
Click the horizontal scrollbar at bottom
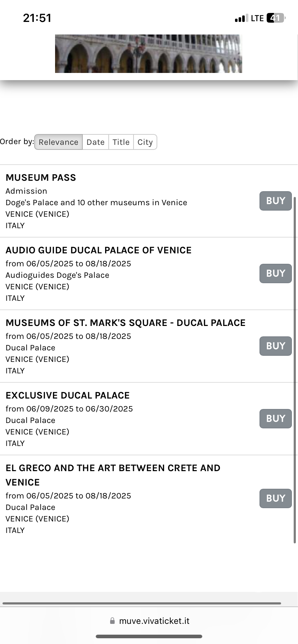tap(142, 603)
